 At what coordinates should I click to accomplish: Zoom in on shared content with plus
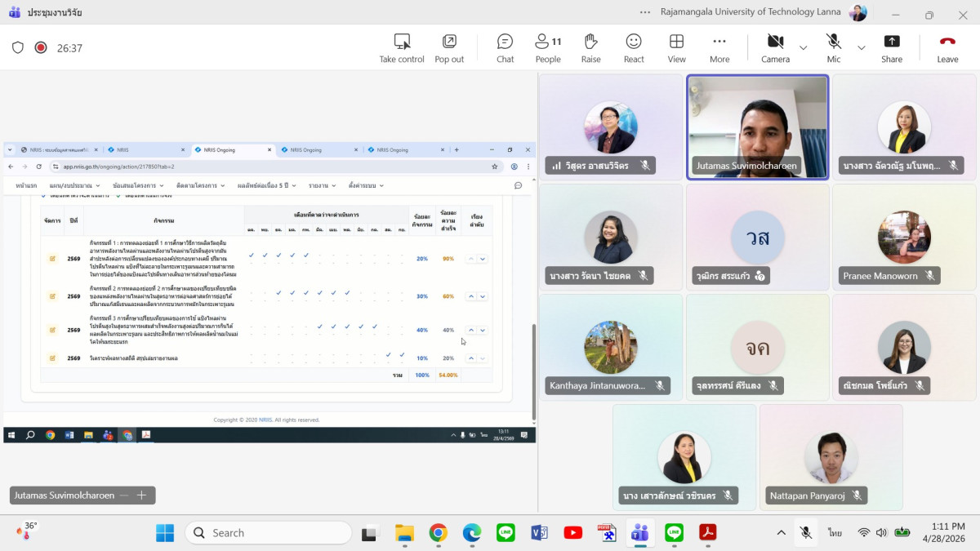(141, 495)
